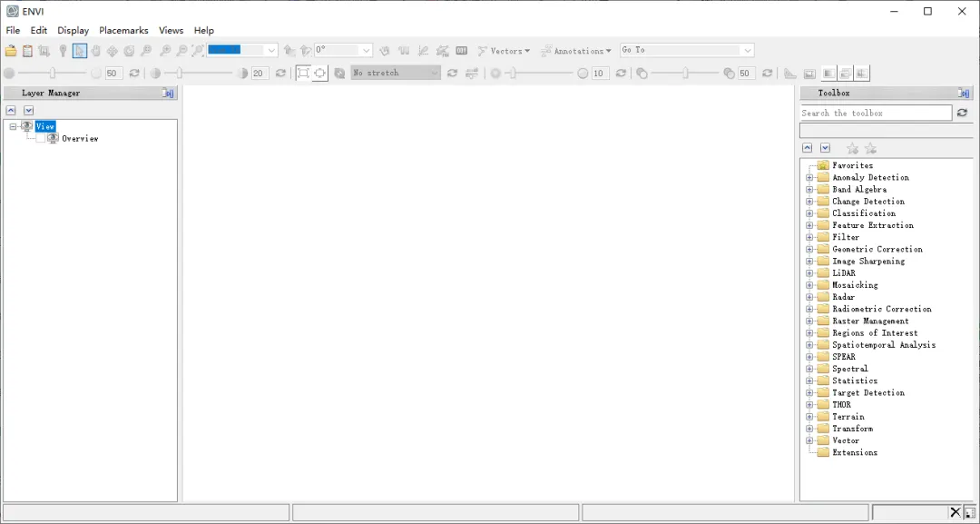Expand the Radiometric Correction folder
This screenshot has width=980, height=524.
tap(809, 309)
